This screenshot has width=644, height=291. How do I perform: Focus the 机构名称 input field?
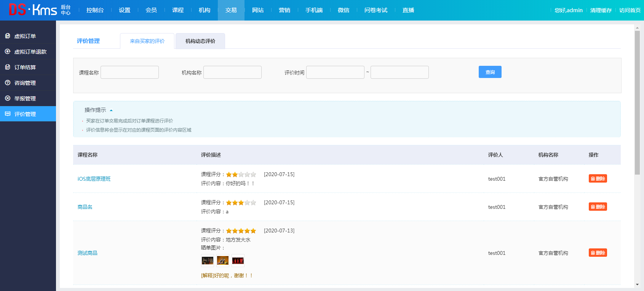click(232, 72)
